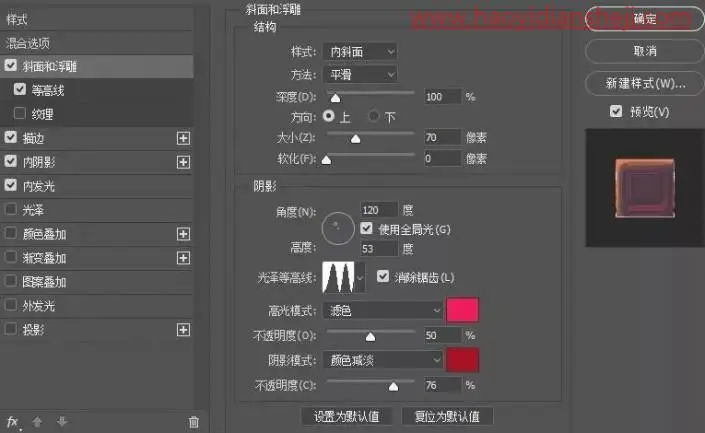Toggle 消除锯齿 checkbox
The image size is (705, 433).
click(383, 276)
